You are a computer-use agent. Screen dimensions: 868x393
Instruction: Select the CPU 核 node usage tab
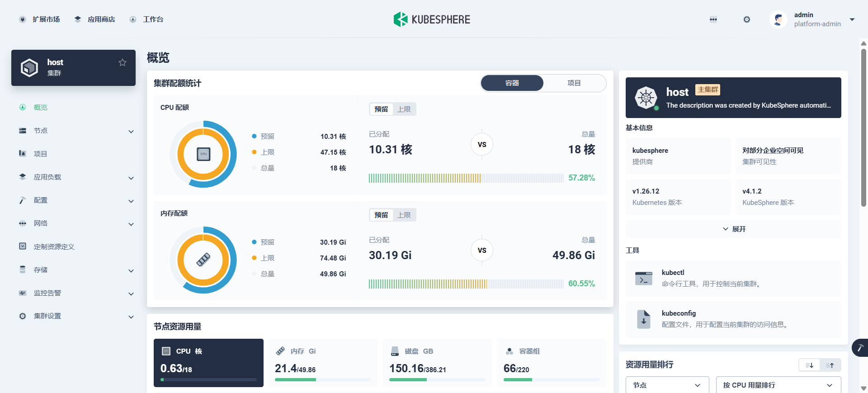208,363
